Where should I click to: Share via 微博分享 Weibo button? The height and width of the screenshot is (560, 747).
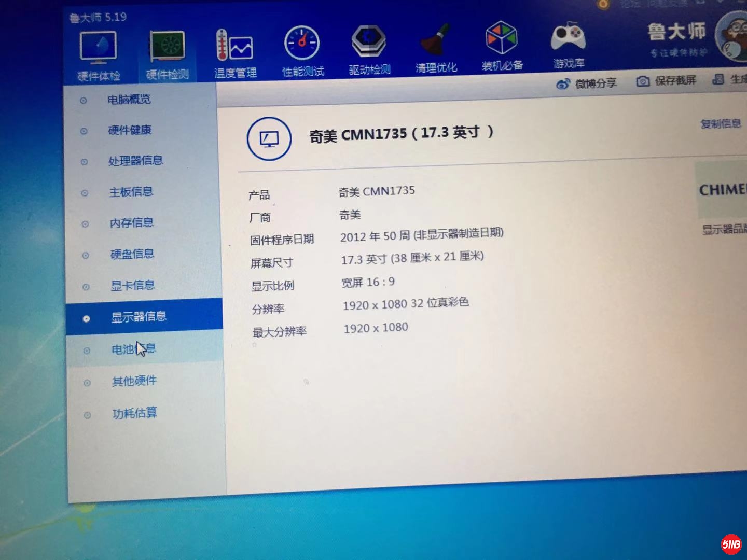[586, 83]
